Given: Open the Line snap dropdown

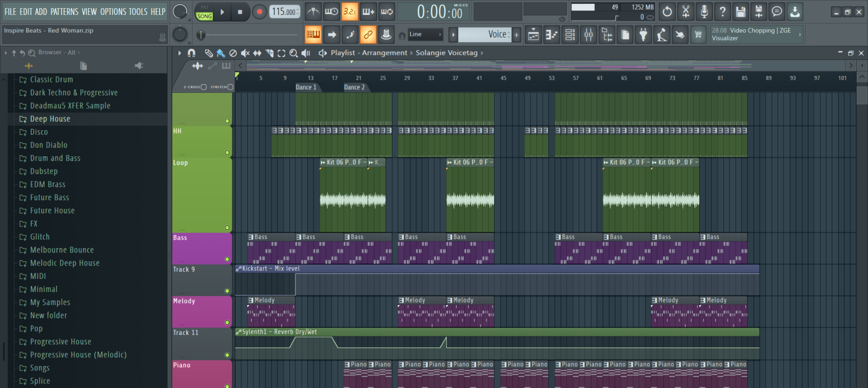Looking at the screenshot, I should [x=425, y=34].
